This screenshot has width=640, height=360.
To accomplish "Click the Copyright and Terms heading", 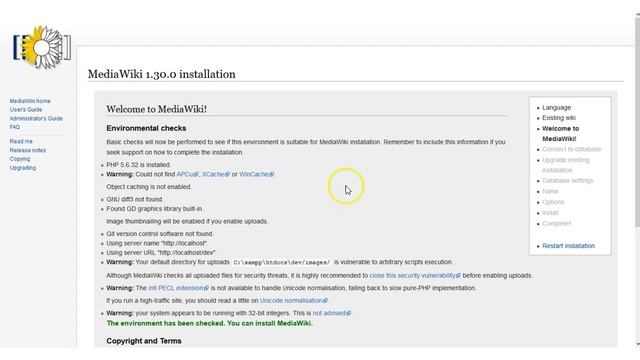I will click(144, 341).
